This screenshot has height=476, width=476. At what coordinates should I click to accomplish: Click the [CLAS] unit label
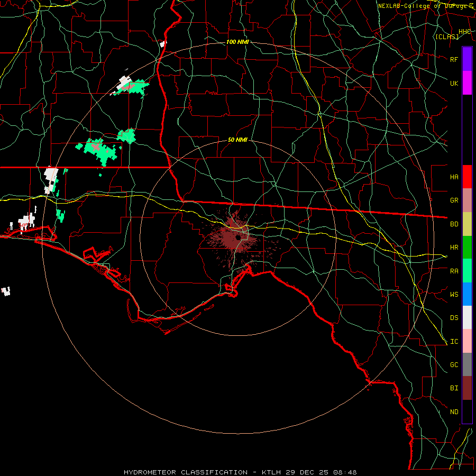[447, 36]
